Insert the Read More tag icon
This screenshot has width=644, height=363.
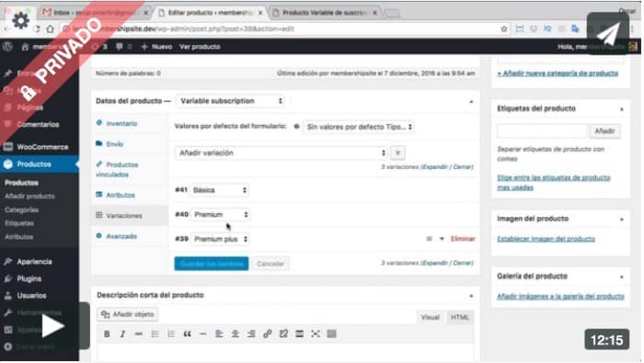point(299,334)
